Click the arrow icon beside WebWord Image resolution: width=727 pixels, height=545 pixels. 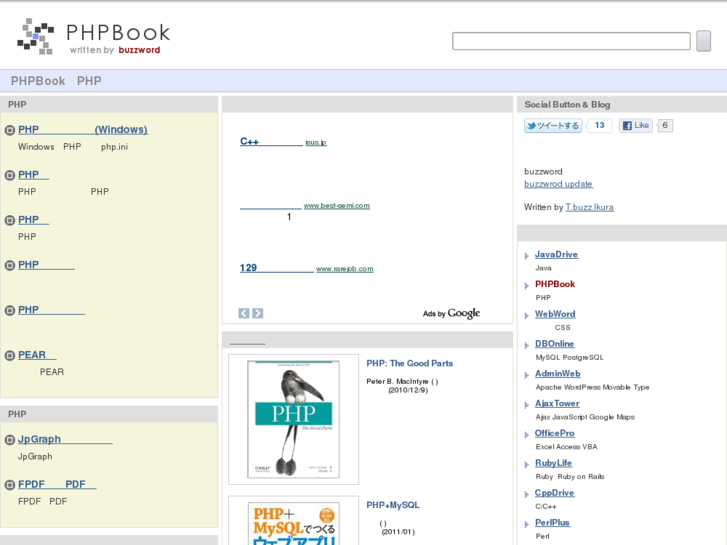527,315
